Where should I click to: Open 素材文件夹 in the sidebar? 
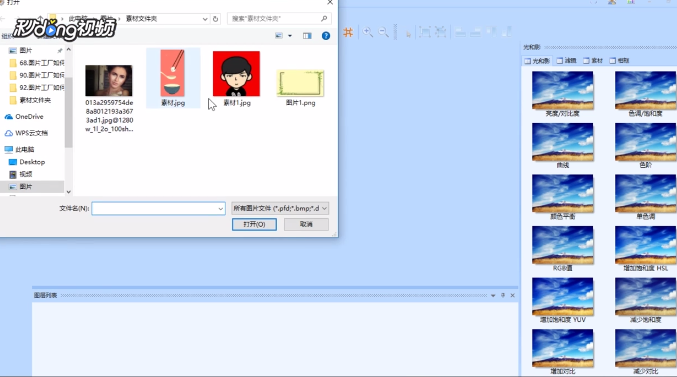click(30, 100)
